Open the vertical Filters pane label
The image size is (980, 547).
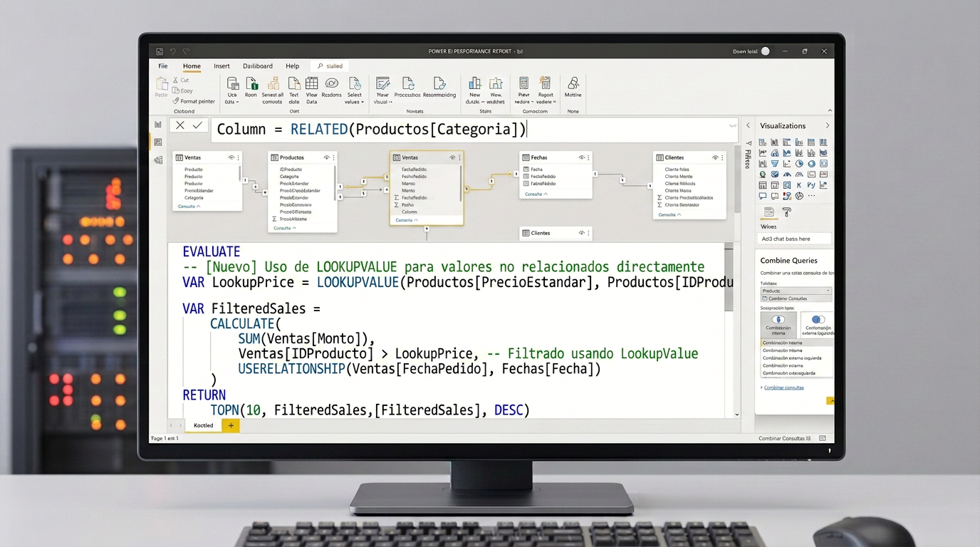click(x=748, y=158)
